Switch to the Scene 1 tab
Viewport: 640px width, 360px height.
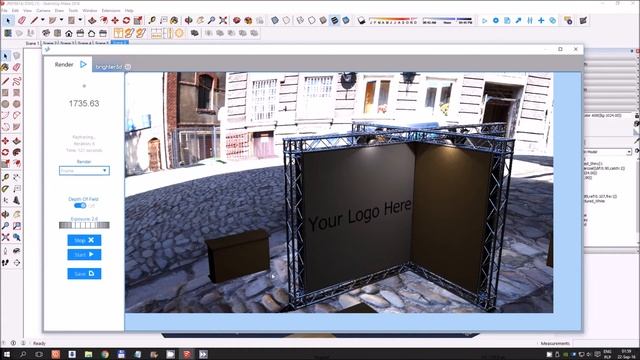[x=32, y=43]
